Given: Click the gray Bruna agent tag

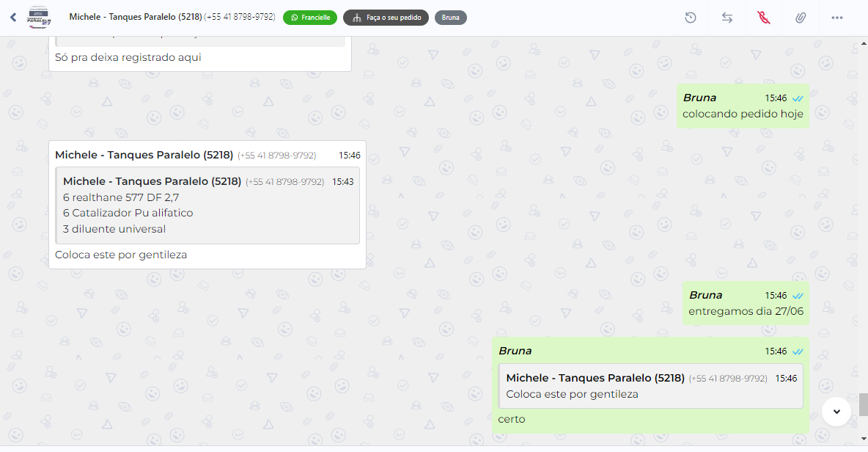Looking at the screenshot, I should point(451,18).
